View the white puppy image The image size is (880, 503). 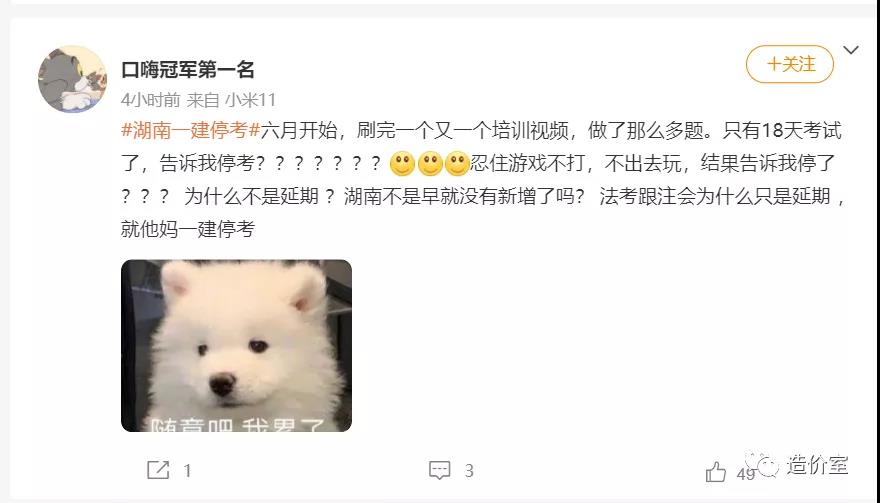pyautogui.click(x=236, y=345)
